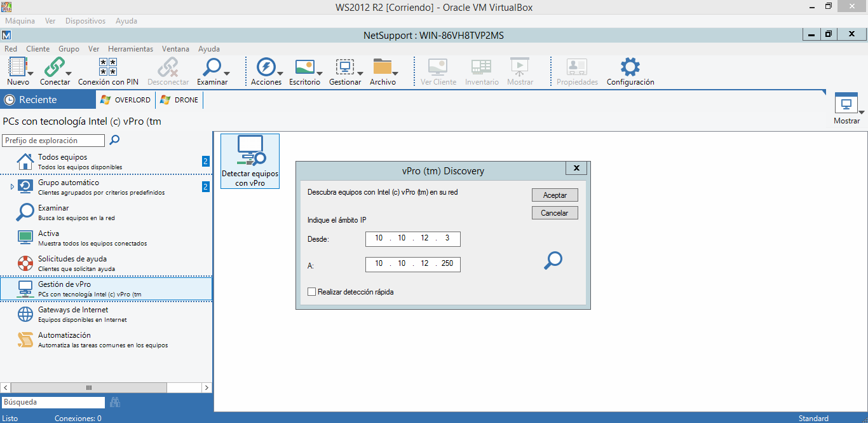Screen dimensions: 868x423
Task: Click the Gestionar toolbar icon
Action: 344,67
